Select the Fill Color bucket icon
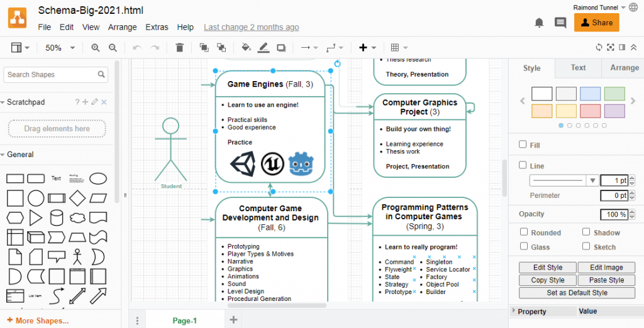 246,48
